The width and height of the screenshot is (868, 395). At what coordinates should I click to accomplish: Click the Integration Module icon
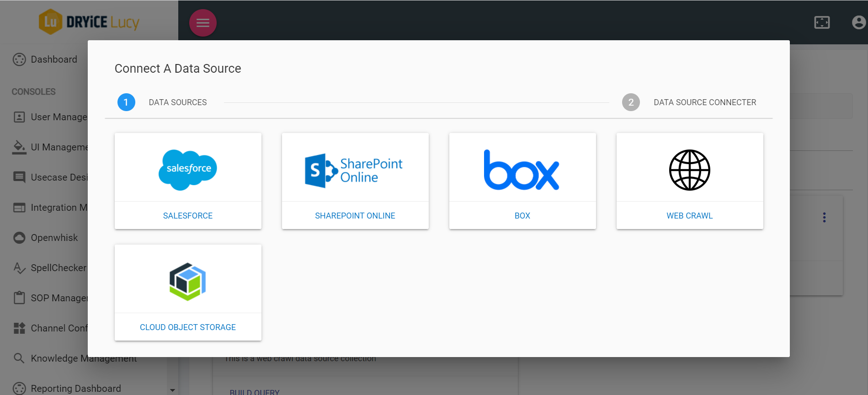(19, 208)
